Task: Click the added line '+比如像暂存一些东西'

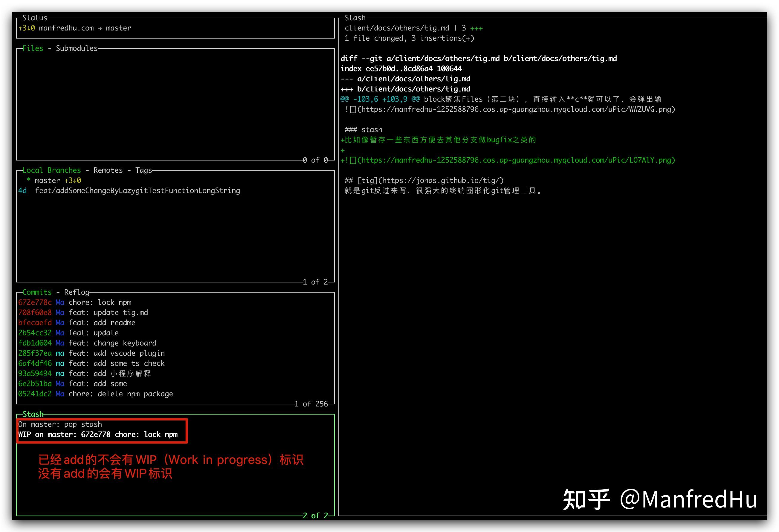Action: pos(439,140)
